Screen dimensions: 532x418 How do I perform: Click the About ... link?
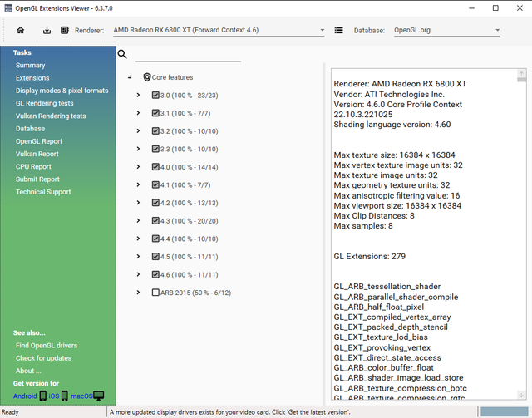[x=28, y=371]
